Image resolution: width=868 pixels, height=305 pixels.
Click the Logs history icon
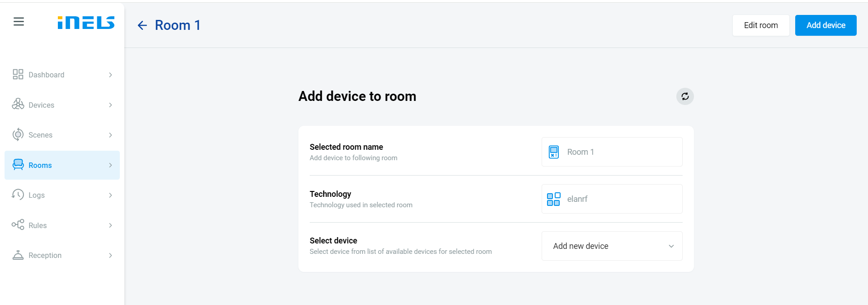(x=18, y=195)
